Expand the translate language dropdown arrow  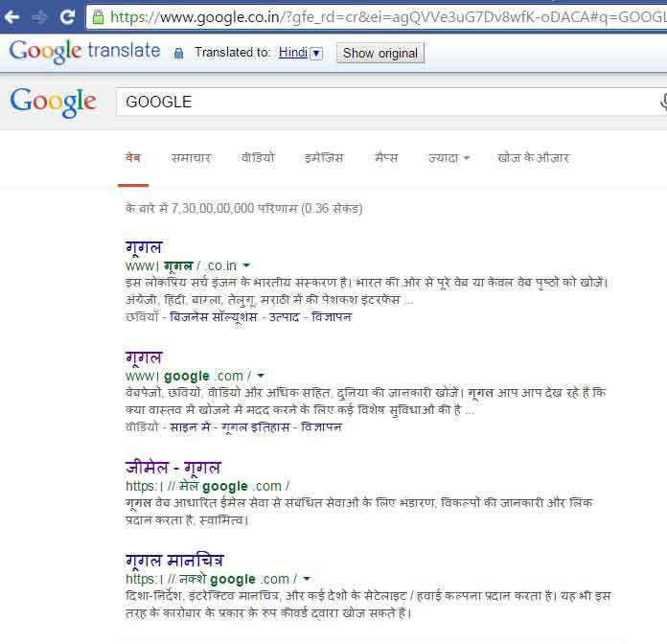tap(316, 53)
